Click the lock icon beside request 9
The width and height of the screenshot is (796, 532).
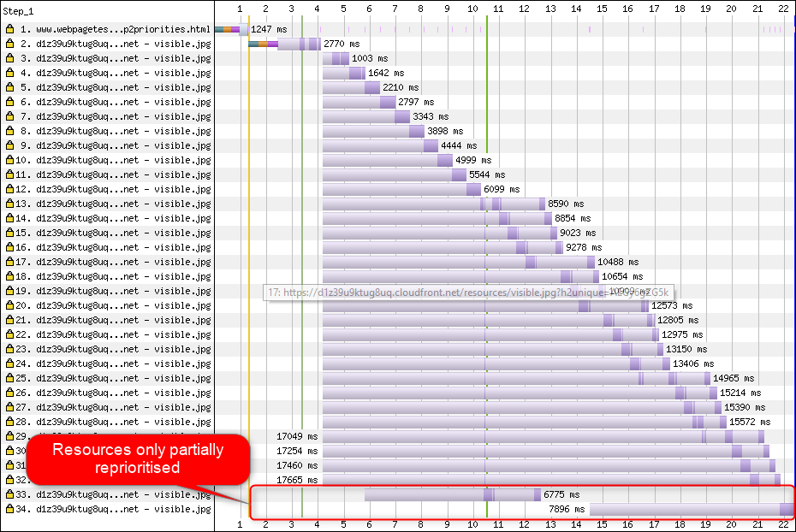click(9, 145)
